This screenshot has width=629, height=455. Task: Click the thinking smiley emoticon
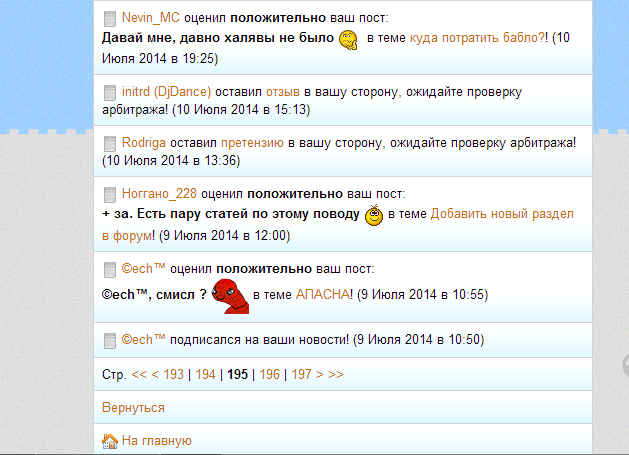(348, 40)
